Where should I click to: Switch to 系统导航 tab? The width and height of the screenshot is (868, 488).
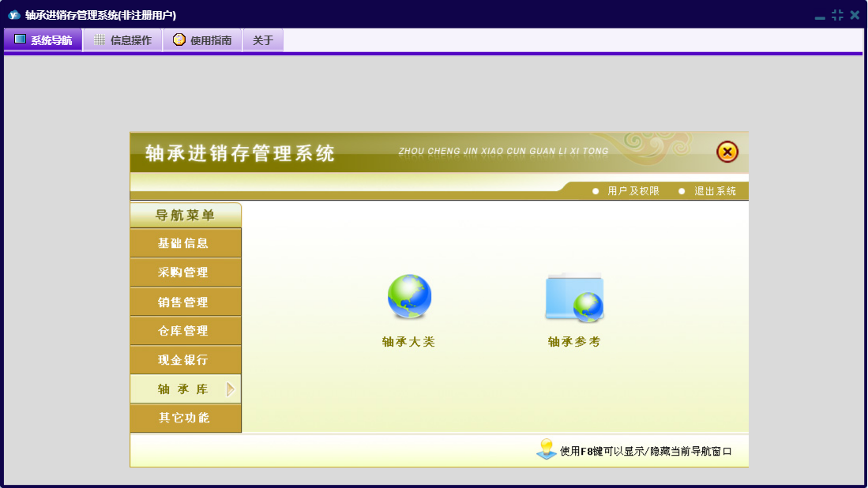click(x=43, y=39)
